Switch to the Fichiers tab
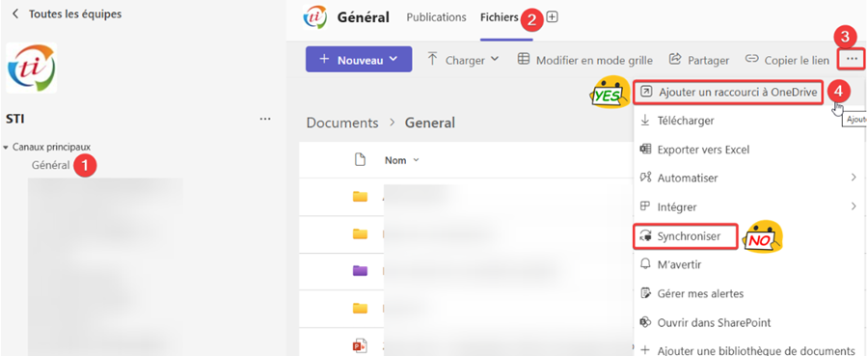Screen dimensions: 868x356 (x=500, y=17)
